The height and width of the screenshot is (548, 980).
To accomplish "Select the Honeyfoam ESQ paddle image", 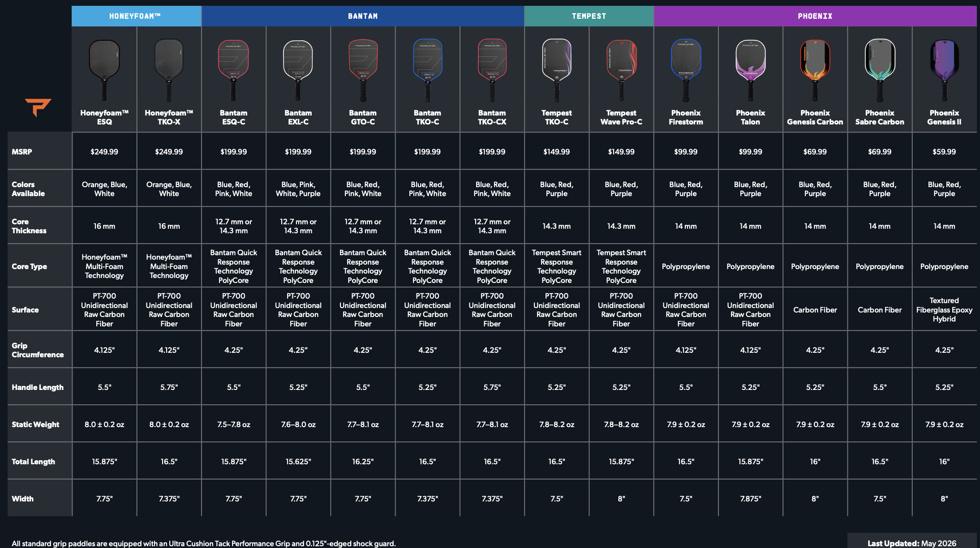I will [104, 70].
